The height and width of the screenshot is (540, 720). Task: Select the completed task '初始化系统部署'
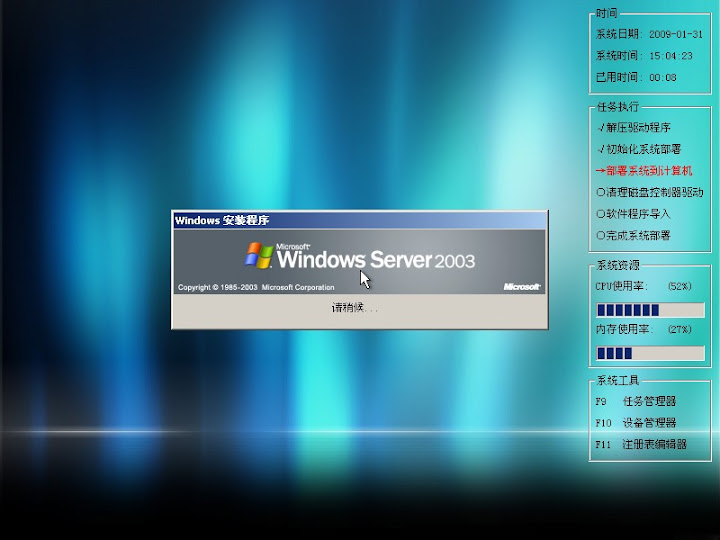tap(639, 149)
